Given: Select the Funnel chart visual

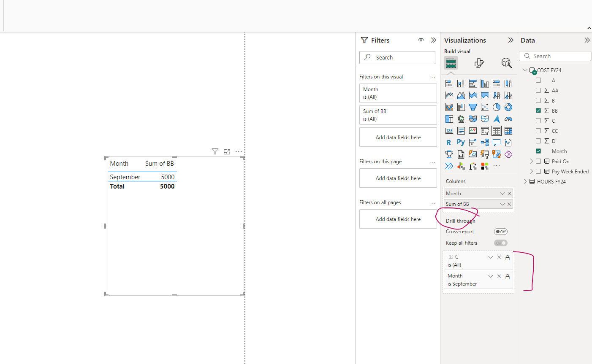Looking at the screenshot, I should [x=473, y=107].
